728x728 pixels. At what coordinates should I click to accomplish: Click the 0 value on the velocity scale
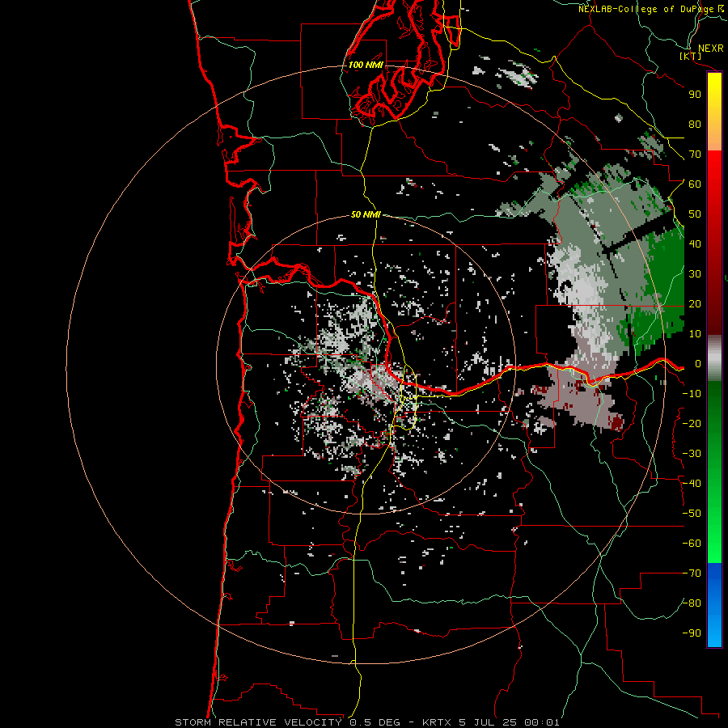click(697, 364)
